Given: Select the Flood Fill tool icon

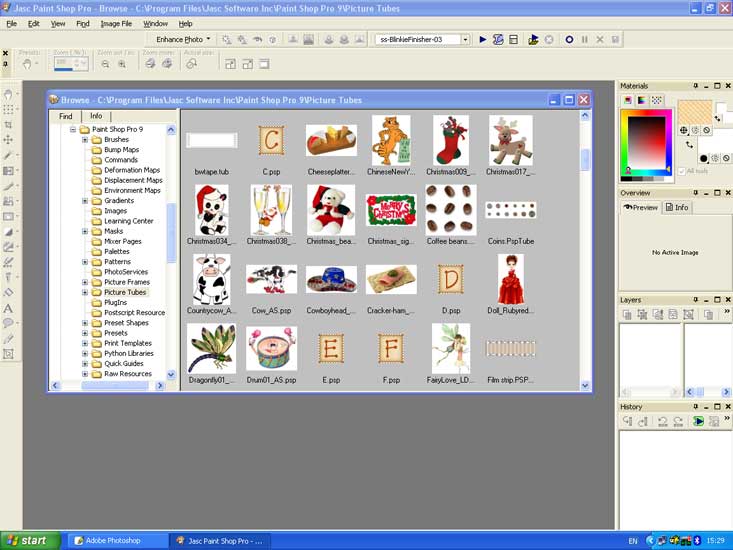Looking at the screenshot, I should click(x=8, y=293).
